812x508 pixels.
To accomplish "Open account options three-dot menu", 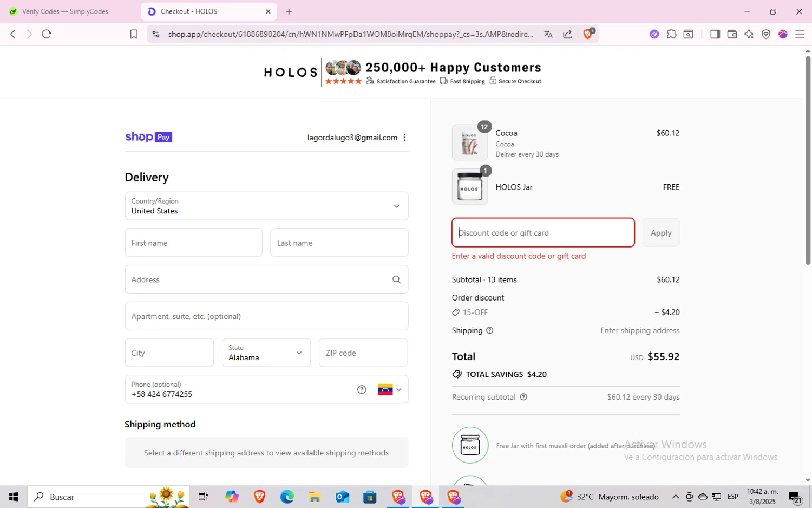I will pos(404,138).
